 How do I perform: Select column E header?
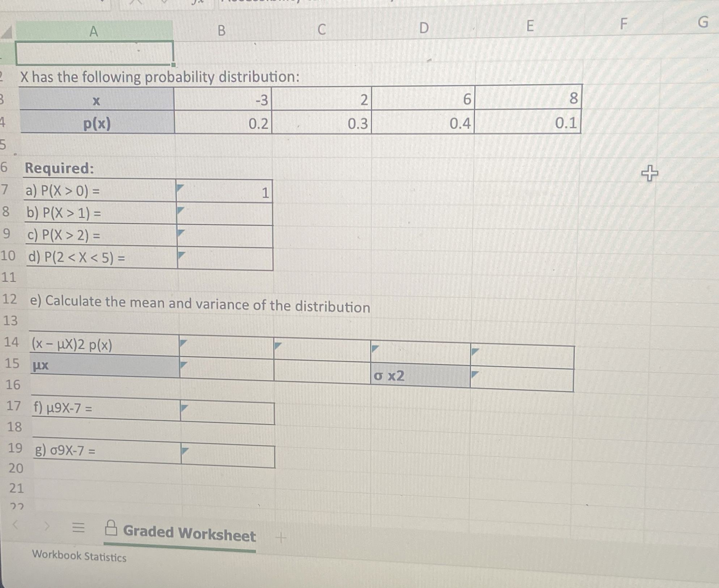(x=530, y=26)
